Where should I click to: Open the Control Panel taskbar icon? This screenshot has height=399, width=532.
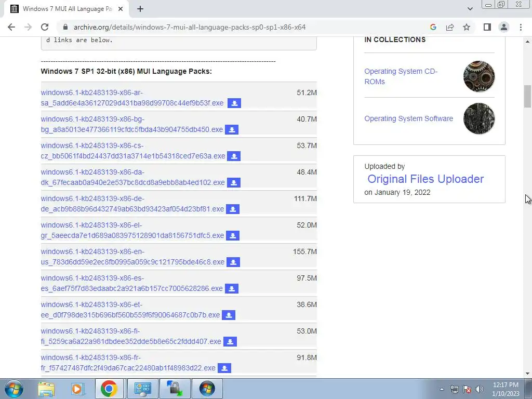click(x=142, y=389)
